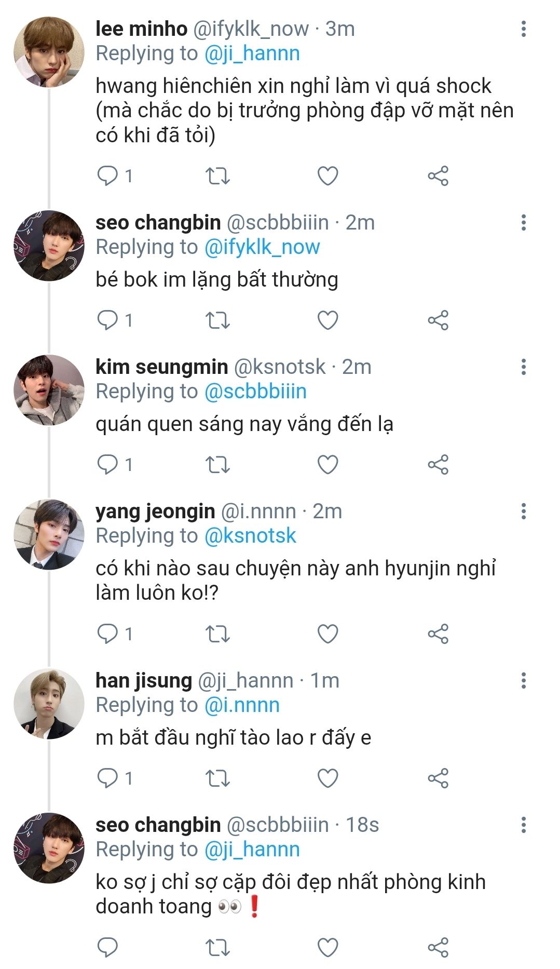The height and width of the screenshot is (969, 560).
Task: Open the @i.nnnn mention in han jisung's reply
Action: 242,705
